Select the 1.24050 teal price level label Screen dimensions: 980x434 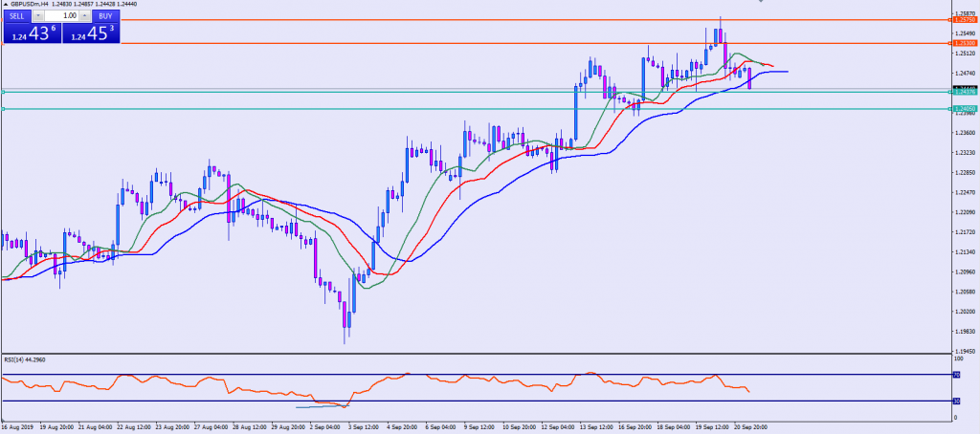click(964, 109)
